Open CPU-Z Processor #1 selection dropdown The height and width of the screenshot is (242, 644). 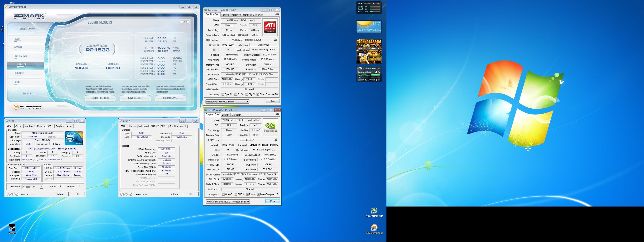(x=32, y=187)
